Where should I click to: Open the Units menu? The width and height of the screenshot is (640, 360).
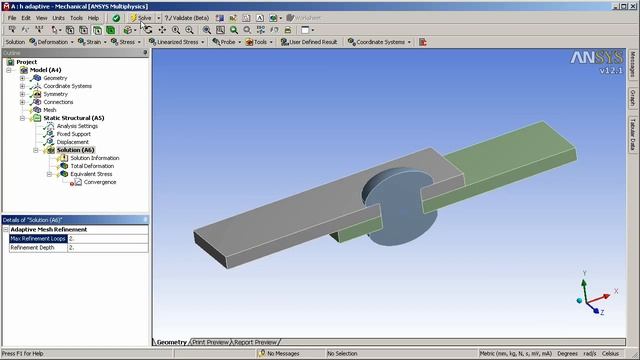[58, 18]
